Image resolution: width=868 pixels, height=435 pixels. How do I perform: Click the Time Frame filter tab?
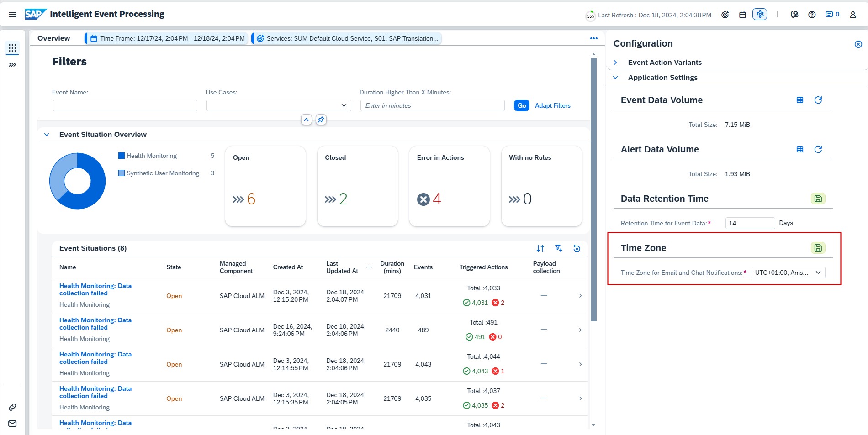pos(167,38)
